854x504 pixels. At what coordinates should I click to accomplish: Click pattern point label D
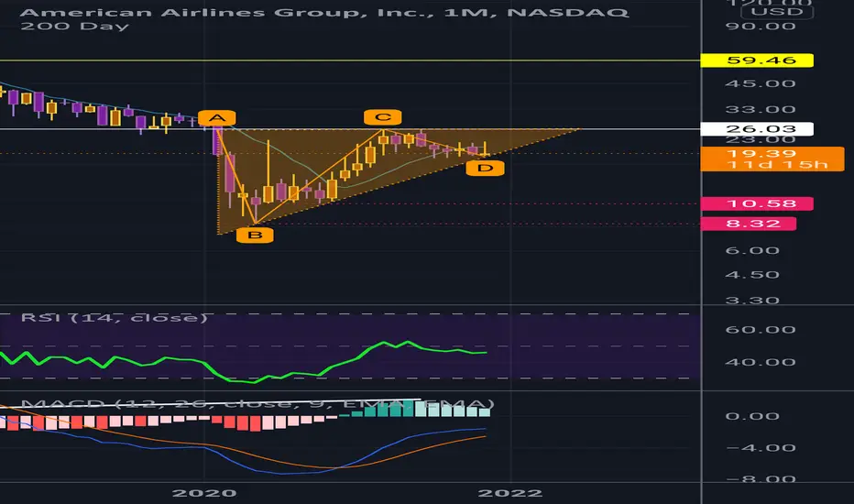(x=485, y=168)
